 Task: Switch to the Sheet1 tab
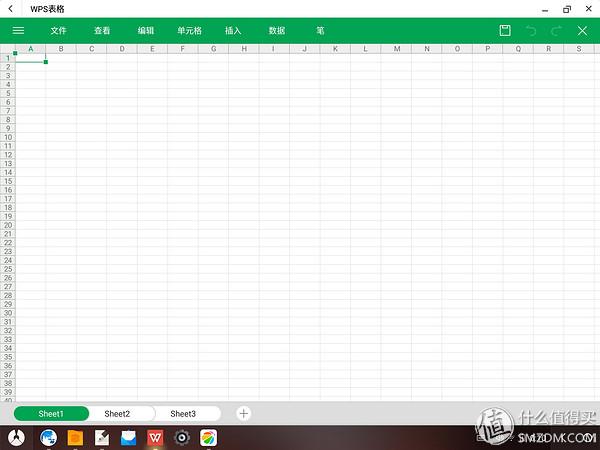51,414
